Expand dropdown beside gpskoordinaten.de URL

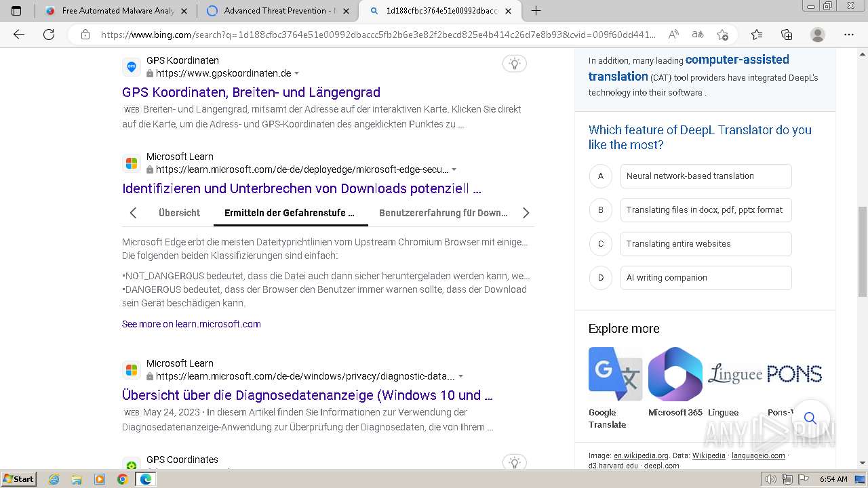[296, 73]
